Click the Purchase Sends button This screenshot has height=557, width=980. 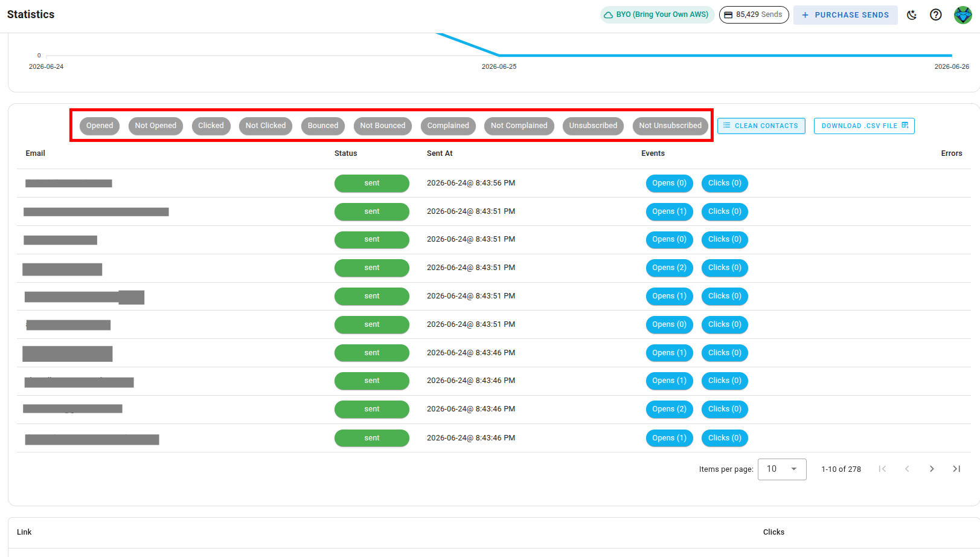pos(845,14)
